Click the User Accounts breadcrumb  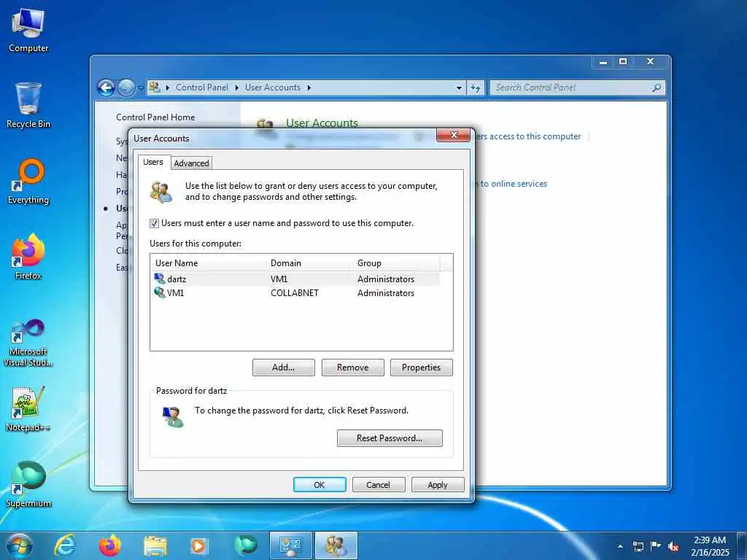point(273,87)
